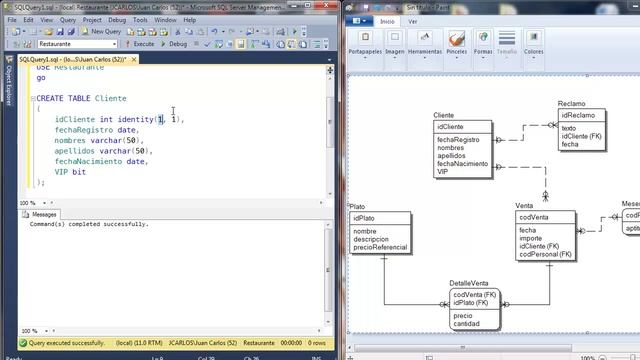
Task: Click the Analysis Services DMX Query icon
Action: (x=153, y=31)
